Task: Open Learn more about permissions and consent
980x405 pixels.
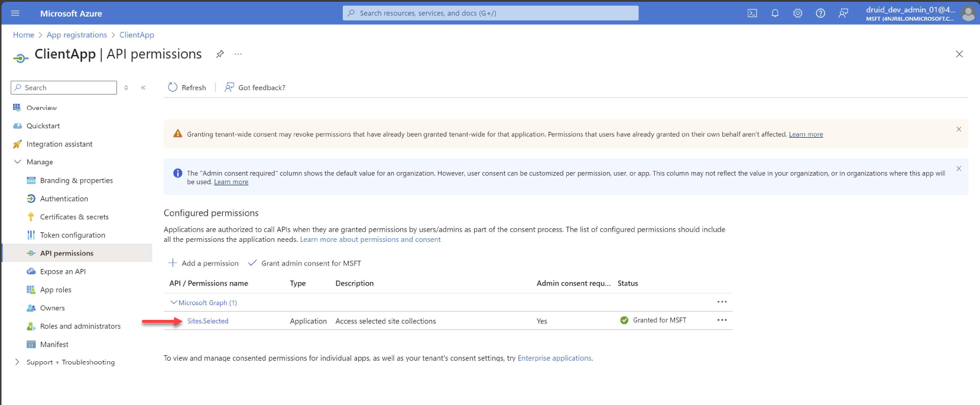Action: pyautogui.click(x=370, y=239)
